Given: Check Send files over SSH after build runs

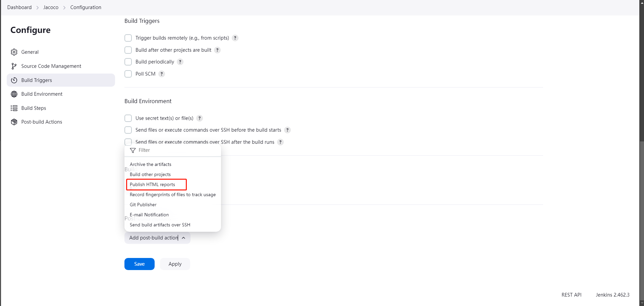Looking at the screenshot, I should (128, 142).
